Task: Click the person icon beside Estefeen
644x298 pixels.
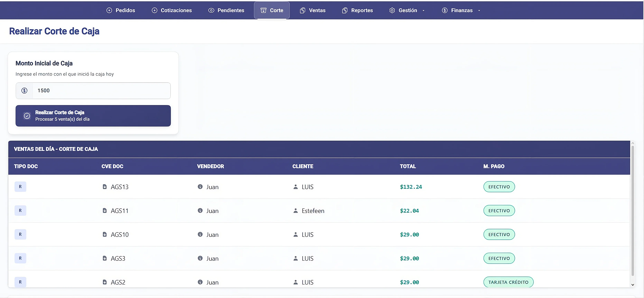Action: click(296, 211)
